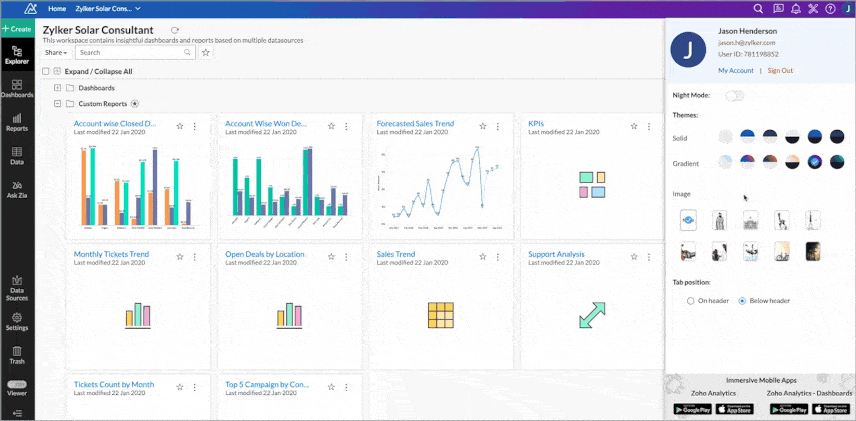Click the search icon in top header
Screen dimensions: 856x421
(x=758, y=8)
